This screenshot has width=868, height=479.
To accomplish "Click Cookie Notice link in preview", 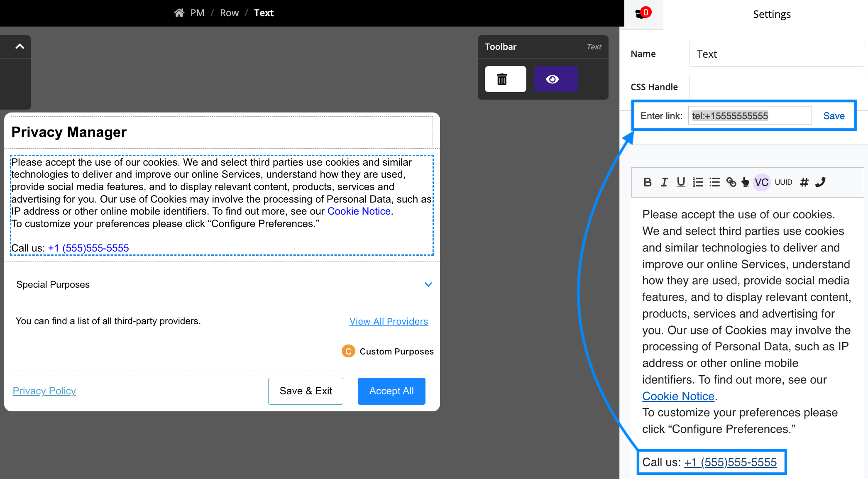I will pyautogui.click(x=359, y=211).
